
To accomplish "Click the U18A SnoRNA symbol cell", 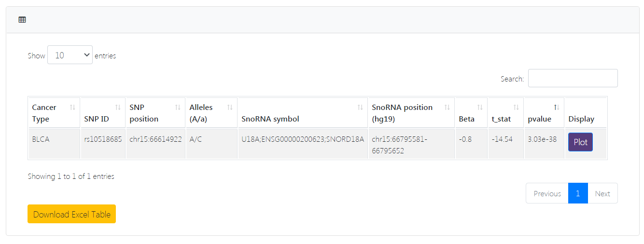I will click(x=303, y=139).
